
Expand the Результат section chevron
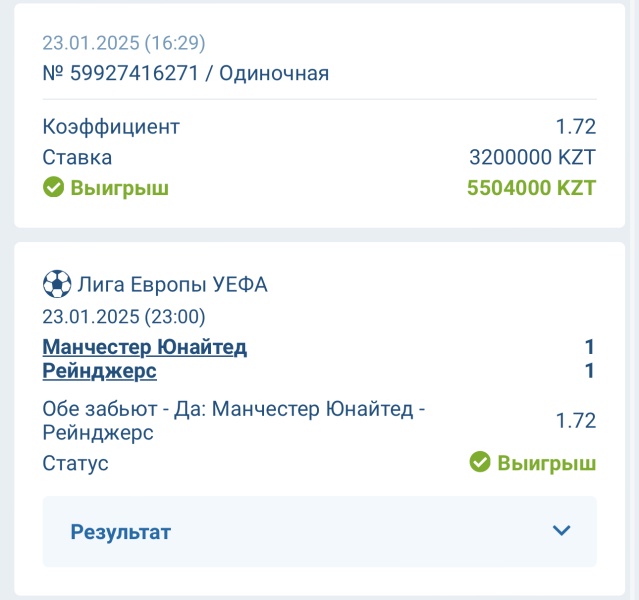tap(561, 530)
